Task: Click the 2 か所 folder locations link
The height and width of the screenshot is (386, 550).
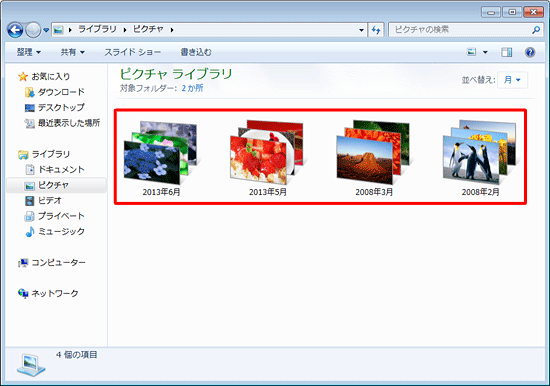Action: pos(192,88)
